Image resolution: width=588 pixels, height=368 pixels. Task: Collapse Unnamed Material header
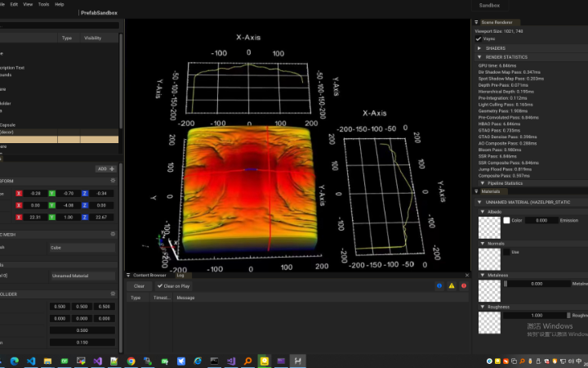479,202
